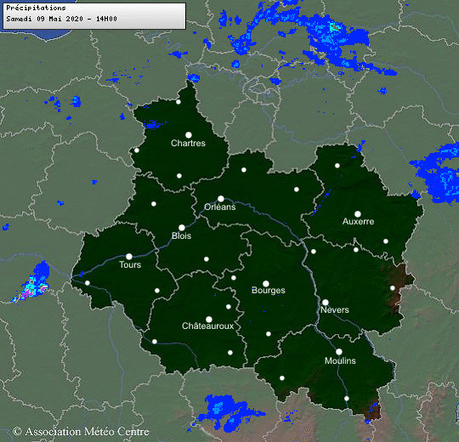Click the Auxerre city marker dot

(358, 214)
